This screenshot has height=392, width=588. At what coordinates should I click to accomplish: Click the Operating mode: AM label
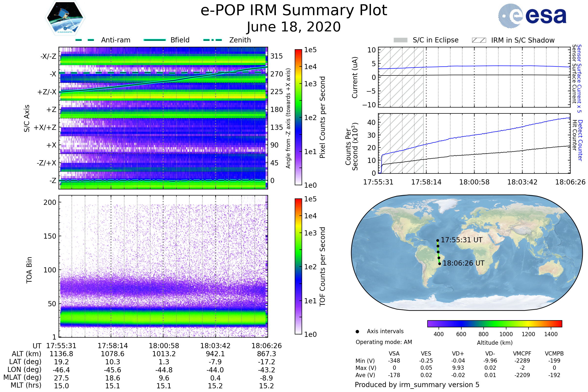[384, 342]
